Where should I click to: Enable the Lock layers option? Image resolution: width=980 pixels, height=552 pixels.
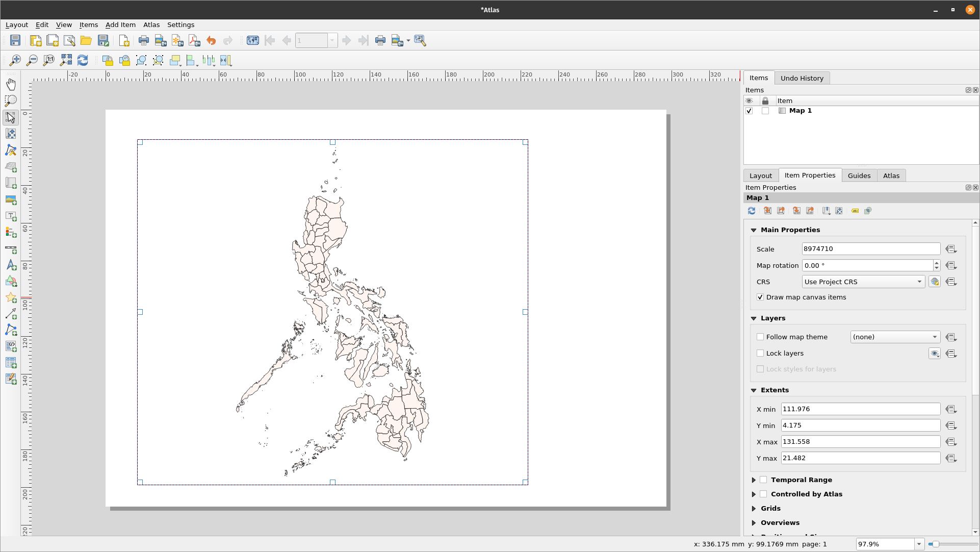point(760,353)
